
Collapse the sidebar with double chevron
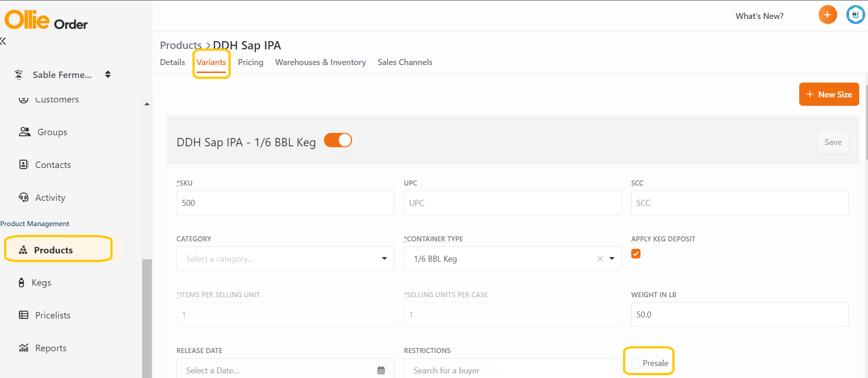(3, 41)
